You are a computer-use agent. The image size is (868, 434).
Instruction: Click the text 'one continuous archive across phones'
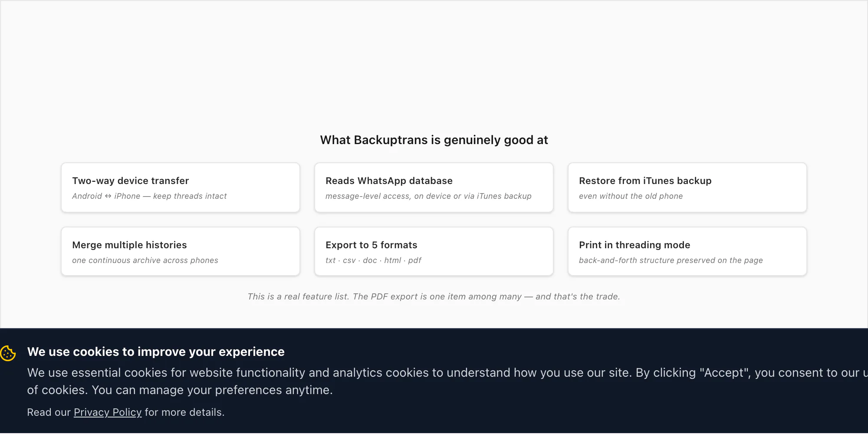(x=145, y=260)
